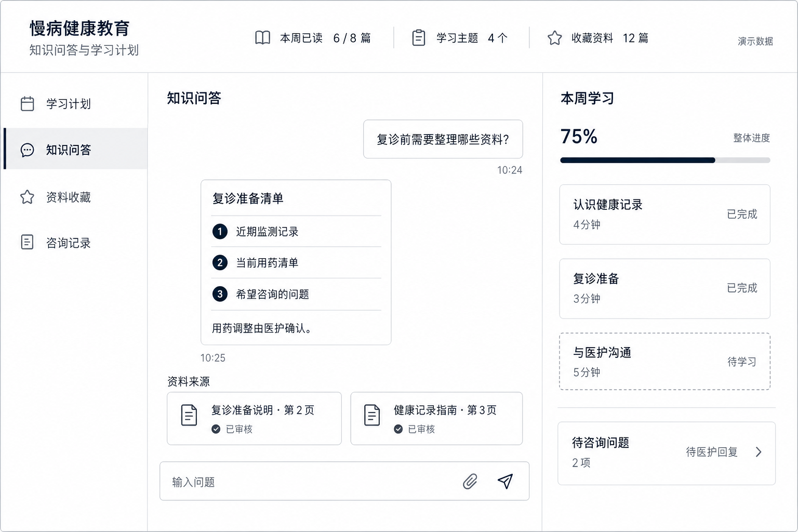Open the 复诊准备 lesson card
This screenshot has width=798, height=532.
[664, 288]
